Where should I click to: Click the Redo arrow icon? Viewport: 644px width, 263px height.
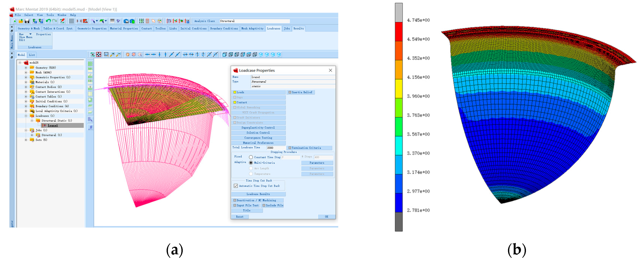tap(54, 21)
